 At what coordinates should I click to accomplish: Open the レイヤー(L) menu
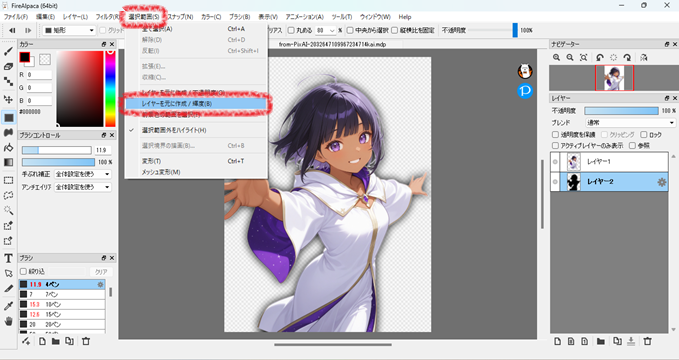pyautogui.click(x=75, y=17)
